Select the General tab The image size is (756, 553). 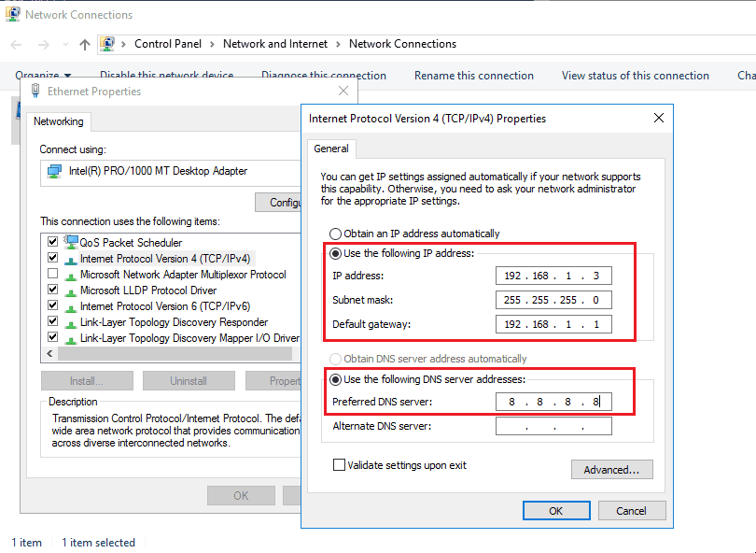(331, 149)
